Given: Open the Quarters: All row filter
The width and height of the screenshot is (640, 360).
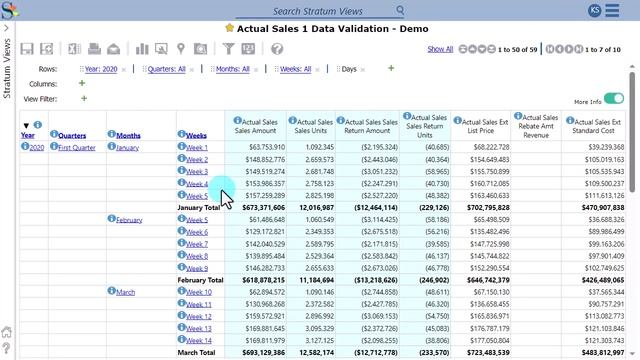Looking at the screenshot, I should click(x=167, y=69).
